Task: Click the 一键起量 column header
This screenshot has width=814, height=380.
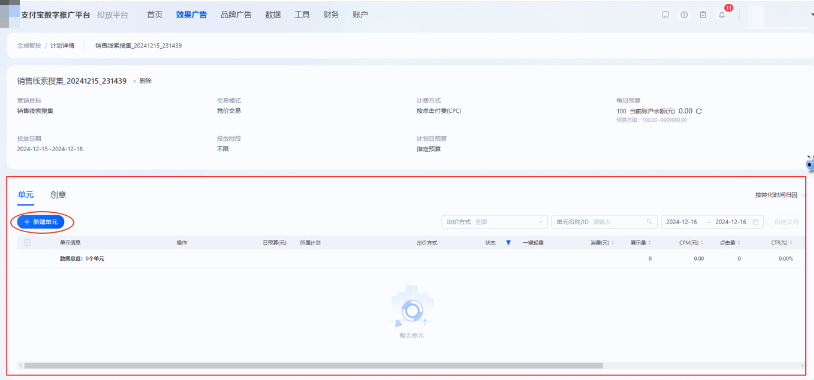Action: (533, 242)
